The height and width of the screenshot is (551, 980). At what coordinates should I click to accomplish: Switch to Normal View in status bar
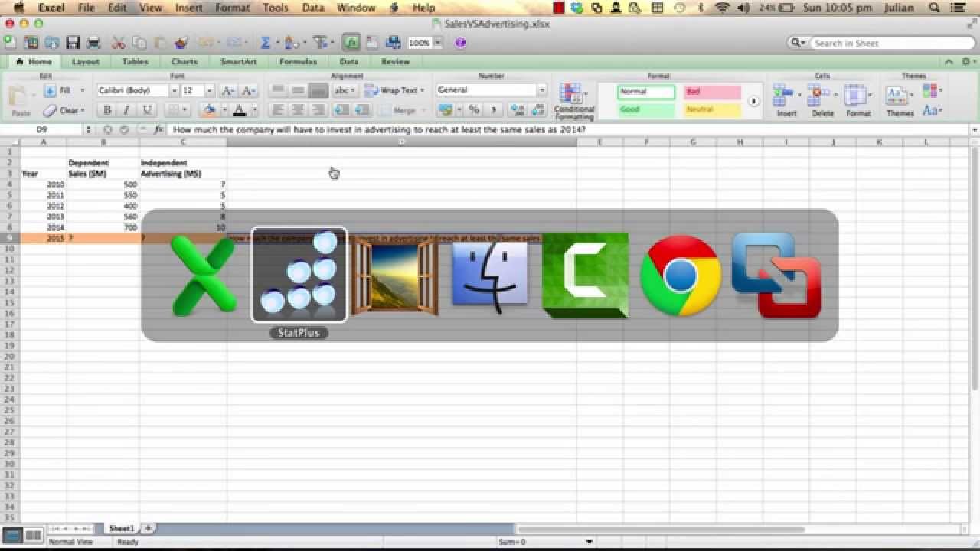pyautogui.click(x=12, y=535)
